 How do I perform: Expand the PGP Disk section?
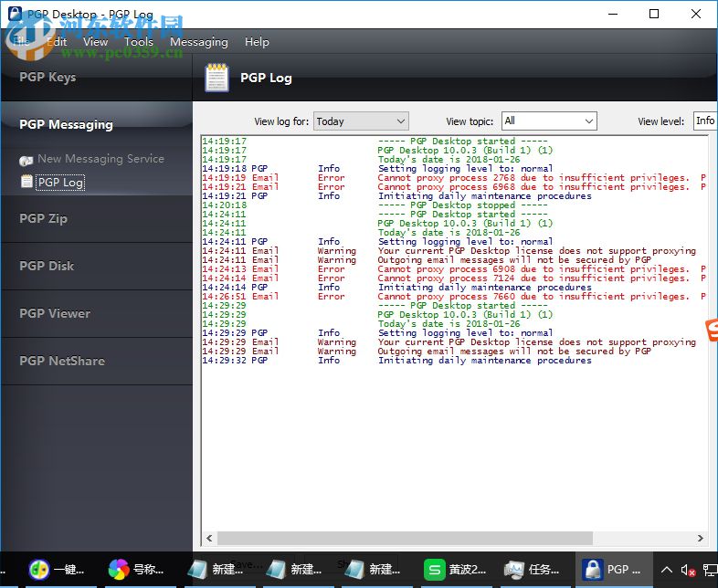click(97, 266)
